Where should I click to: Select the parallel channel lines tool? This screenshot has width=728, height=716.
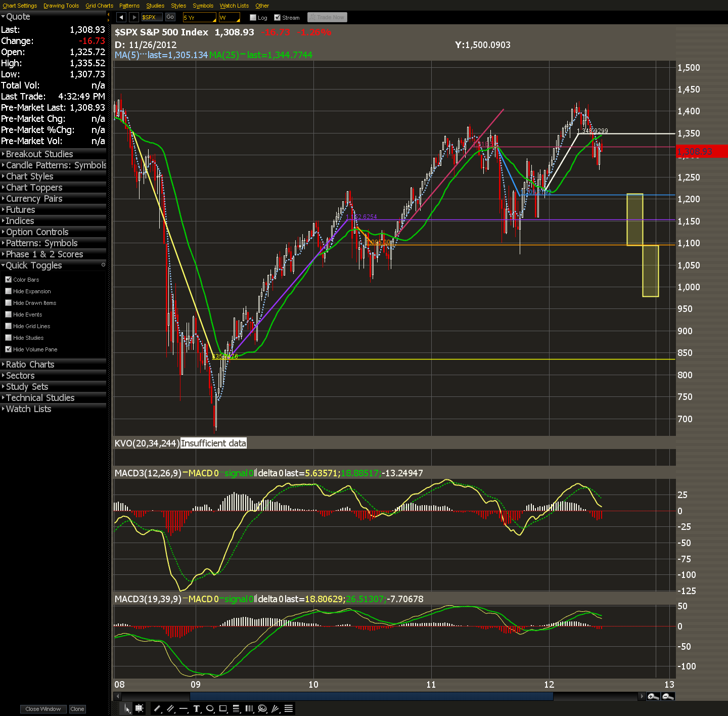[171, 709]
